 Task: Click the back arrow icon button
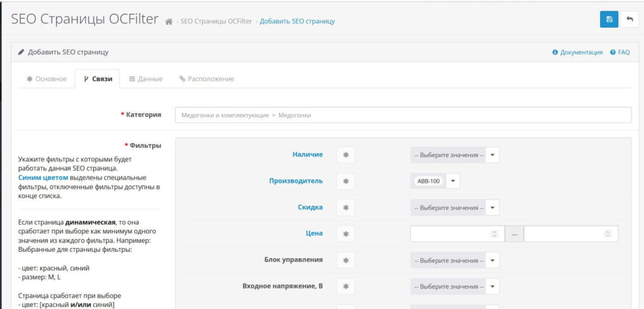pyautogui.click(x=630, y=19)
